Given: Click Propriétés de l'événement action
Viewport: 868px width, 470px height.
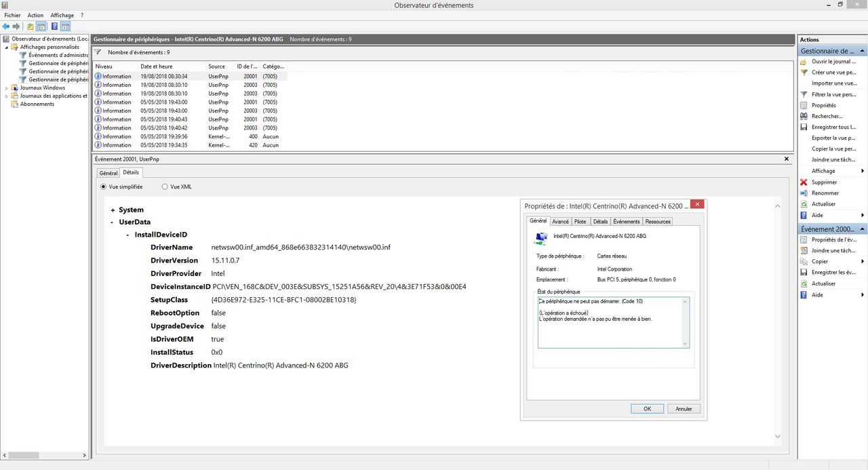Looking at the screenshot, I should (x=832, y=239).
